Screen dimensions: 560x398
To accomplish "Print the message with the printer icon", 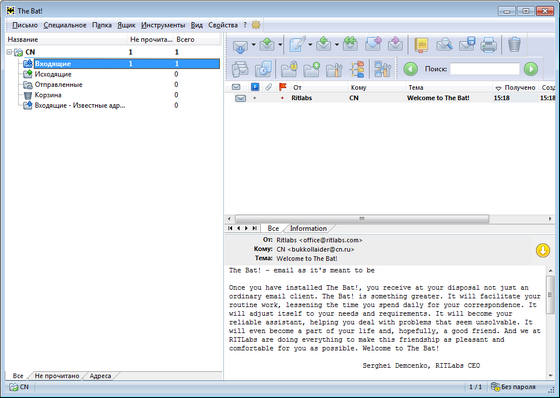I will [488, 45].
